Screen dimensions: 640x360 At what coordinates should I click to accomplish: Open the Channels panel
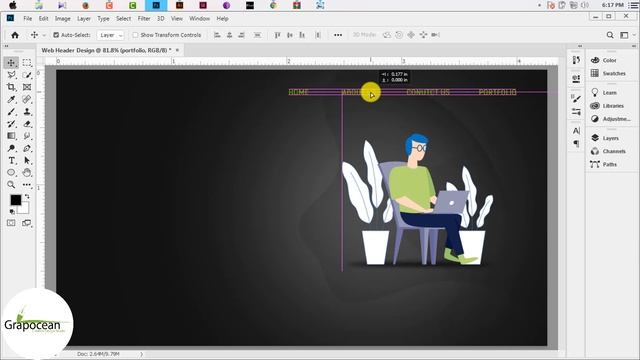(608, 151)
